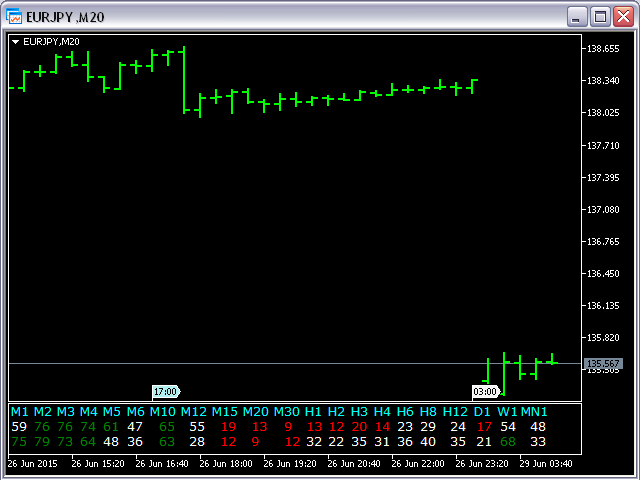
Task: Click the green value 68 under W1
Action: pyautogui.click(x=508, y=442)
